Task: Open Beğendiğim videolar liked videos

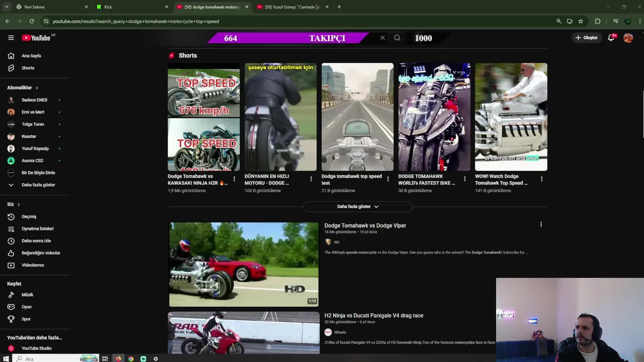Action: (x=41, y=253)
